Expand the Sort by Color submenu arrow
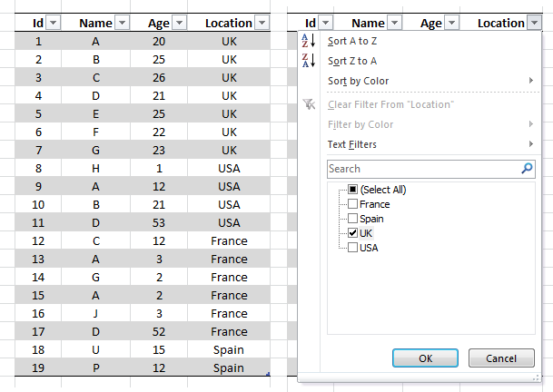Image resolution: width=553 pixels, height=392 pixels. pyautogui.click(x=531, y=81)
